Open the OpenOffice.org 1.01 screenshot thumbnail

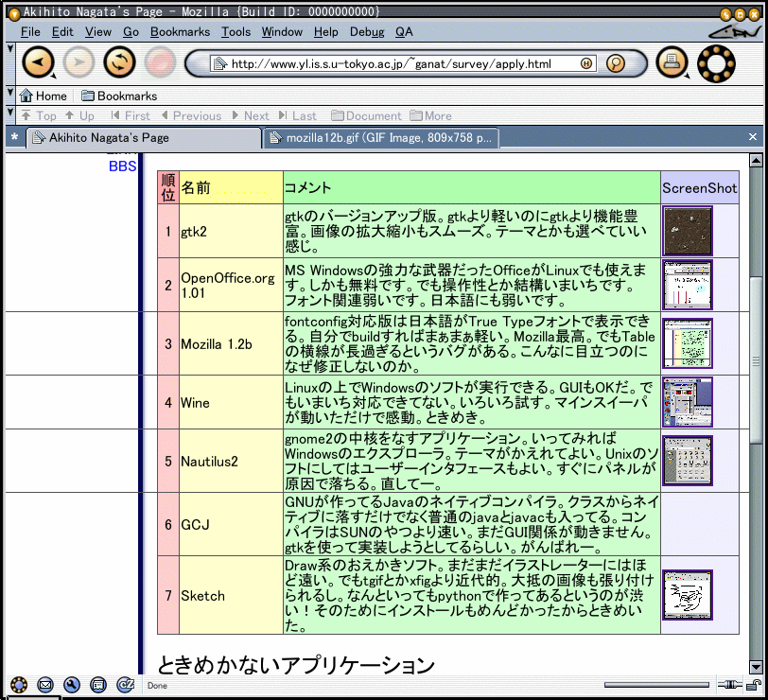point(688,285)
